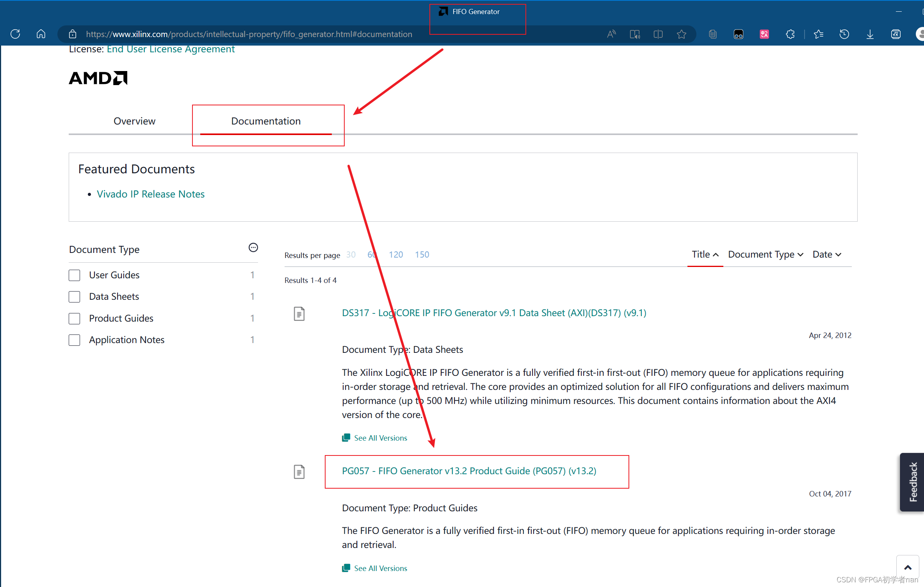Viewport: 924px width, 587px height.
Task: Click the site lock info icon
Action: click(73, 34)
